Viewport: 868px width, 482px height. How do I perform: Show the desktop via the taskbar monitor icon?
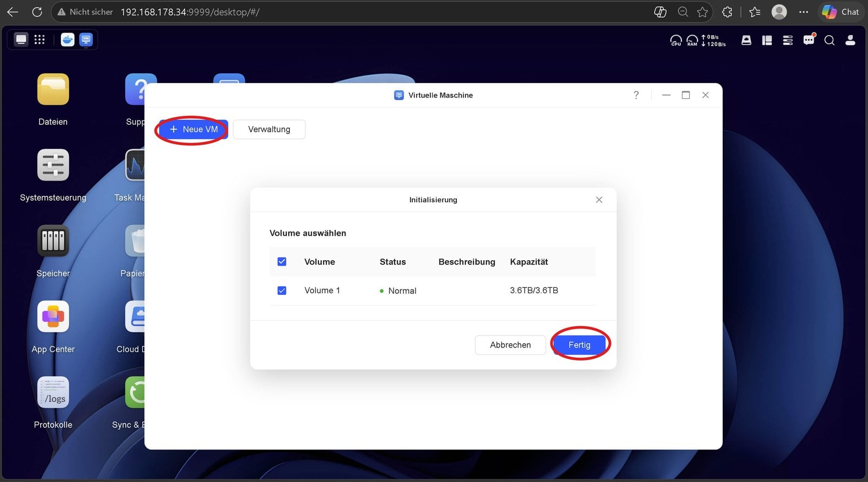click(x=21, y=40)
